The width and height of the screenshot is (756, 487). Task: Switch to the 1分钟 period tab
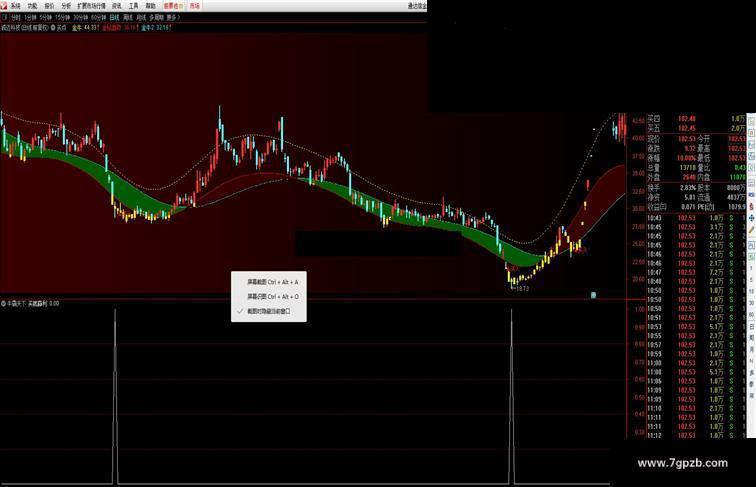tap(30, 17)
